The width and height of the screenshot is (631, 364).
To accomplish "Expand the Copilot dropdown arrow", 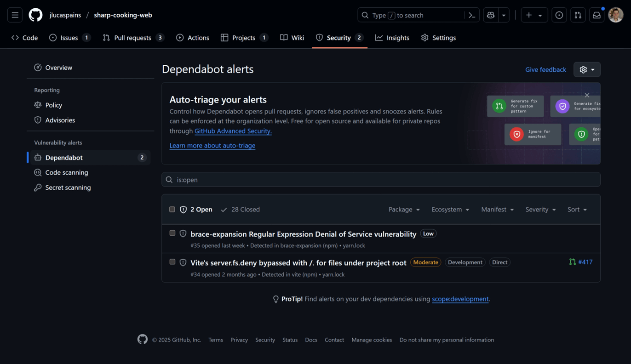I will 504,15.
